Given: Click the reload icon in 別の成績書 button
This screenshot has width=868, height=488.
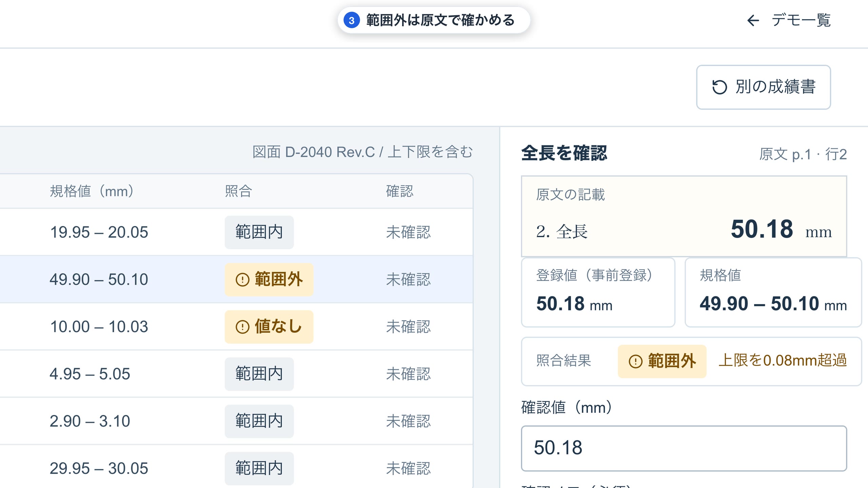Looking at the screenshot, I should click(719, 87).
